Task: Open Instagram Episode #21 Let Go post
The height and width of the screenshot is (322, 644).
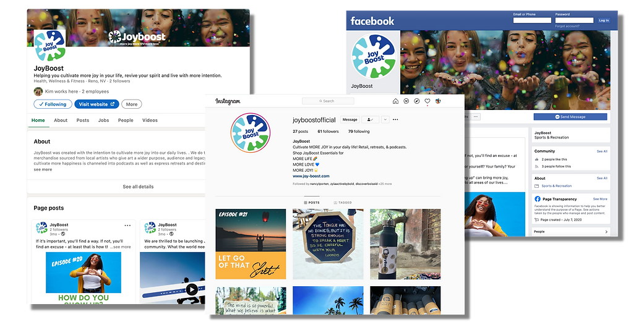Action: coord(251,244)
